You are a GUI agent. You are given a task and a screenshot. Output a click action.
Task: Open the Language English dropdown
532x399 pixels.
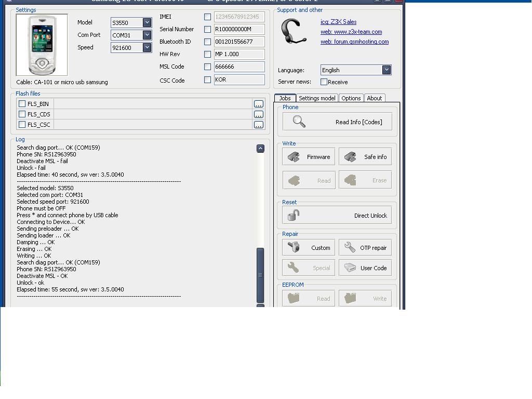pos(386,70)
